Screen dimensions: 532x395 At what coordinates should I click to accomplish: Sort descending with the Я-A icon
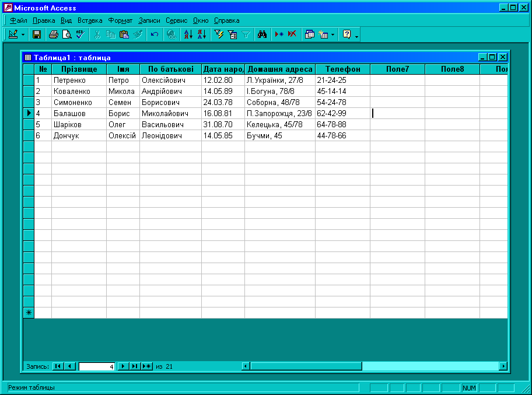click(x=202, y=34)
